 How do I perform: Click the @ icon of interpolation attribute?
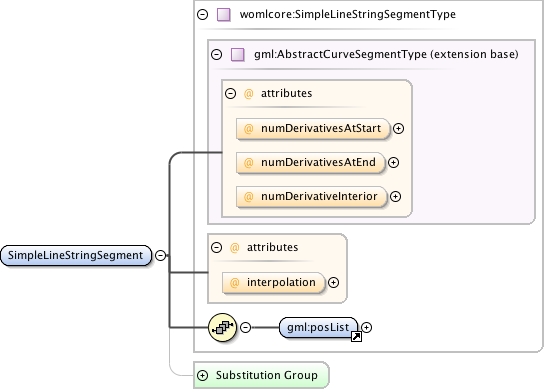click(x=235, y=283)
